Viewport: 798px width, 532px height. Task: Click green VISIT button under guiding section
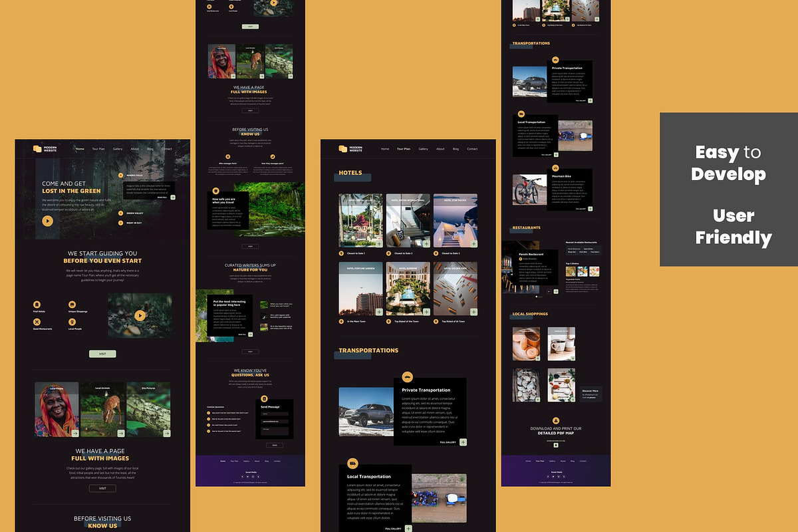[102, 354]
